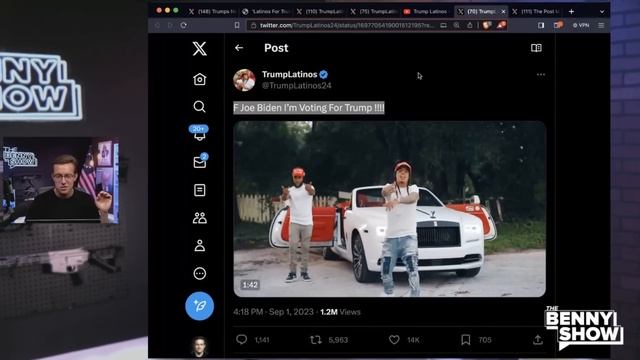The height and width of the screenshot is (360, 640).
Task: Like the post with 14K likes
Action: [394, 340]
